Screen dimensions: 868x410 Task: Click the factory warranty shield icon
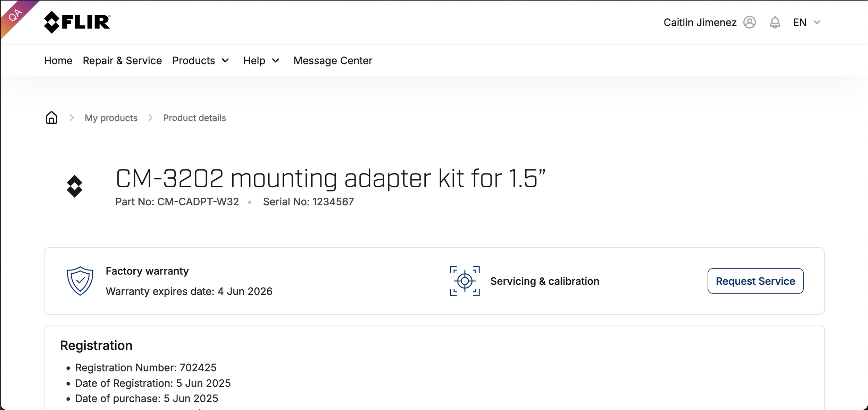pos(80,281)
